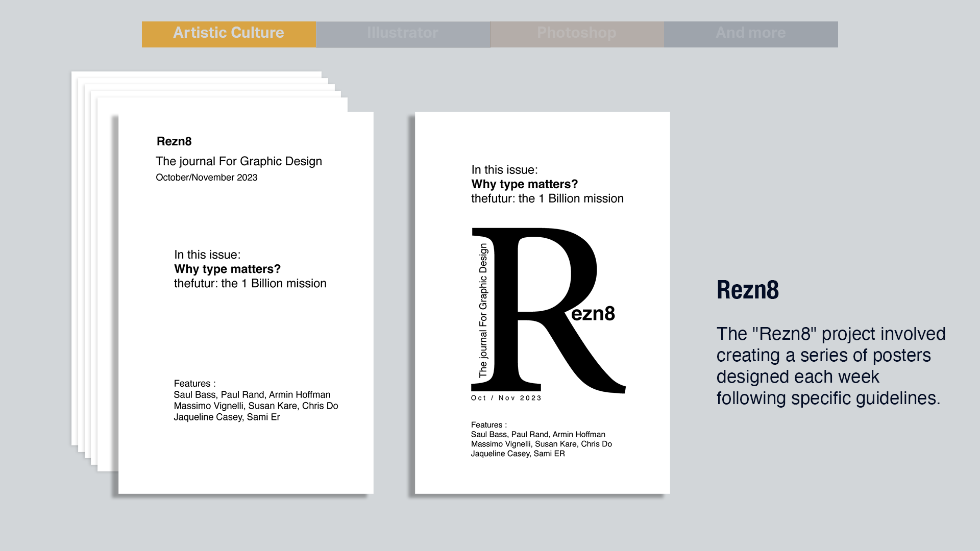Click Rezn8 title on the left poster
980x551 pixels.
(x=174, y=141)
